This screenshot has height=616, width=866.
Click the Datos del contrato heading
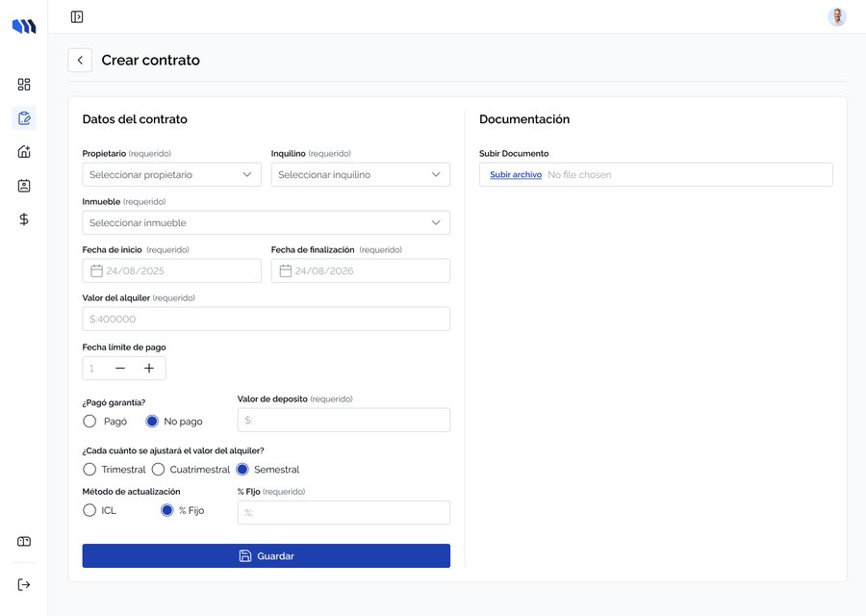coord(135,119)
